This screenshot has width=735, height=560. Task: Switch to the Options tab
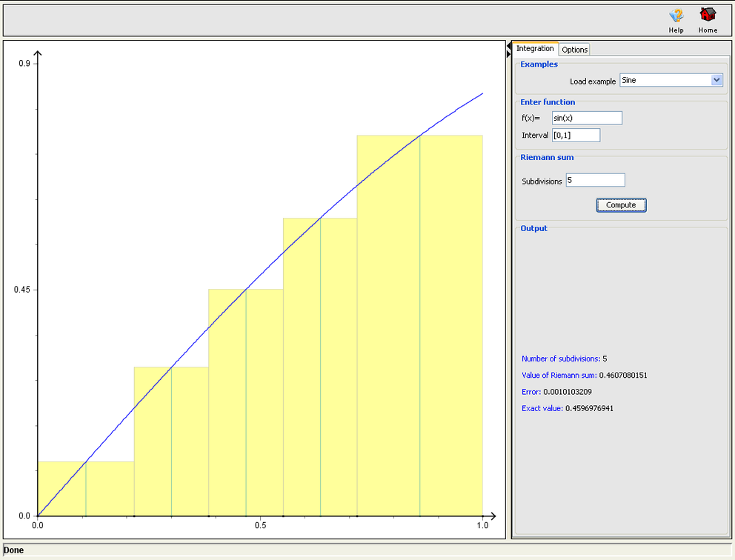(574, 49)
